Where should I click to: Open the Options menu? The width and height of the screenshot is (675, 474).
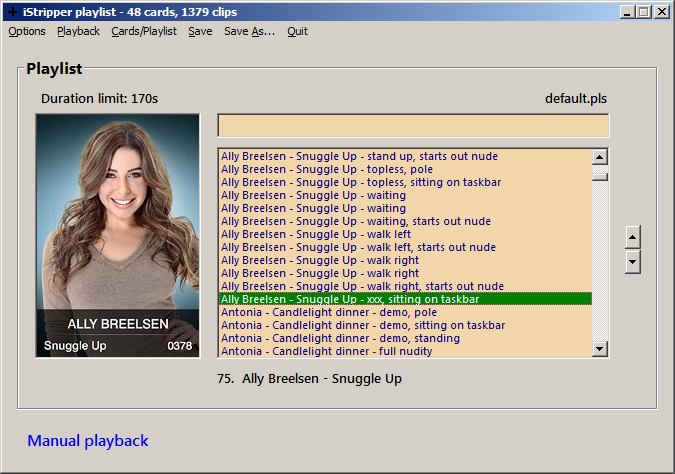(x=27, y=31)
